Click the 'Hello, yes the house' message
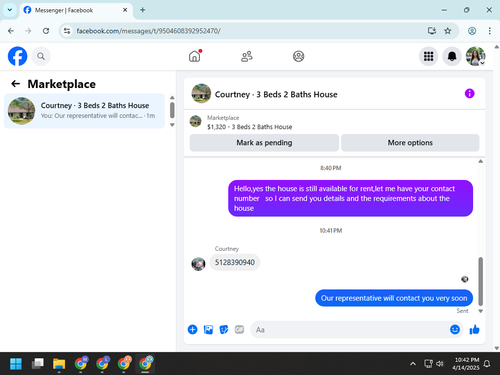Viewport: 500px width, 375px height. (351, 198)
